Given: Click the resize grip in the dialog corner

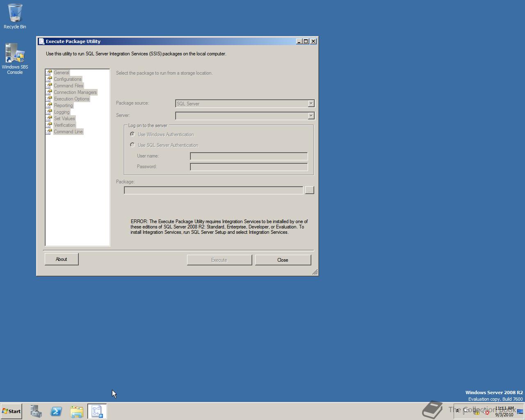Looking at the screenshot, I should pos(315,272).
